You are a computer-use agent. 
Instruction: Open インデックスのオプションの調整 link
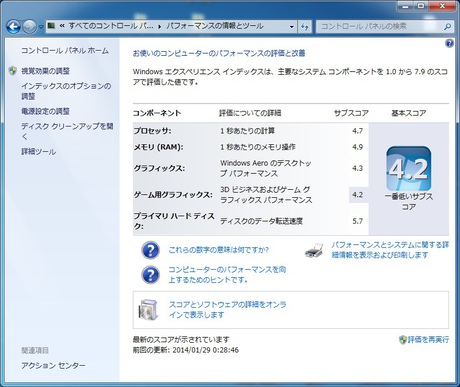pyautogui.click(x=66, y=91)
